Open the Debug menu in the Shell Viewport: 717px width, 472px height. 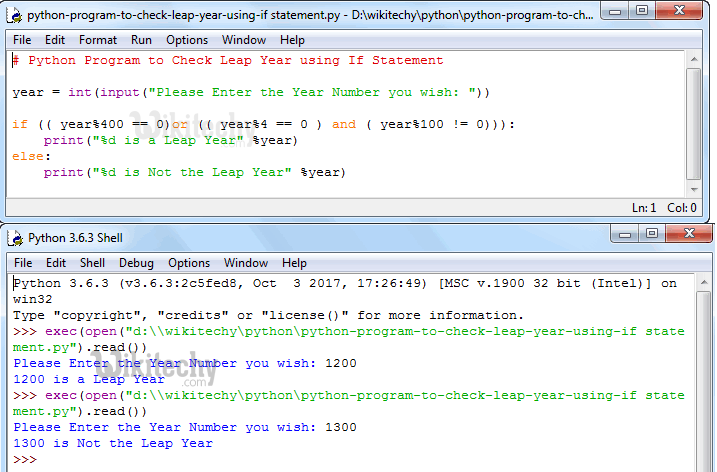click(x=137, y=263)
